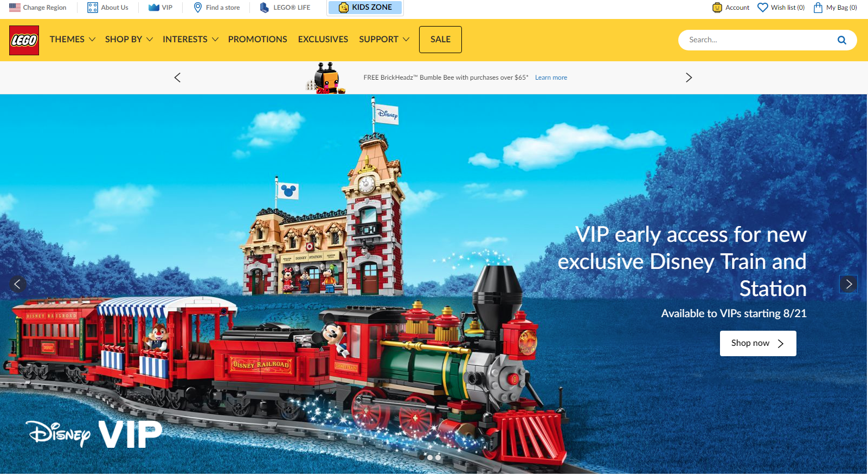Open the My Bag shopping icon
This screenshot has height=476, width=868.
click(x=818, y=8)
